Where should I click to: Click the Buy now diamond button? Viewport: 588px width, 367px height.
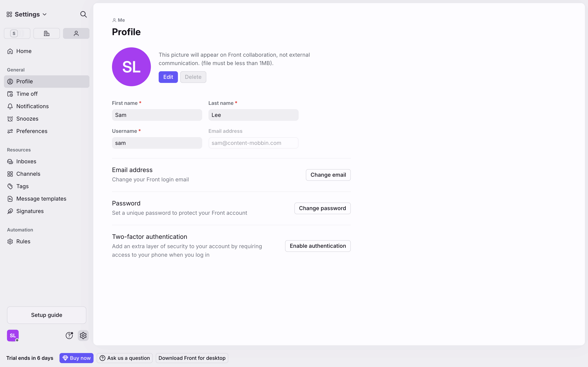[x=76, y=358]
